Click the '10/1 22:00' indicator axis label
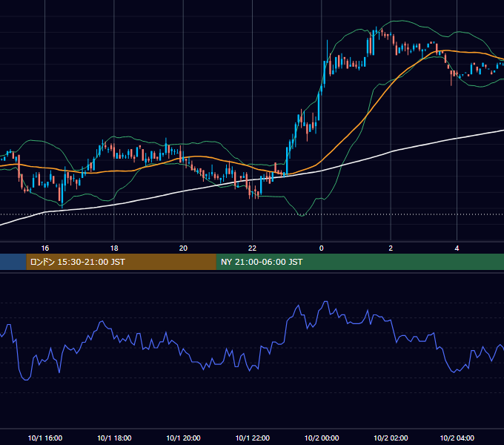Viewport: 504px width, 445px height. pos(252,438)
